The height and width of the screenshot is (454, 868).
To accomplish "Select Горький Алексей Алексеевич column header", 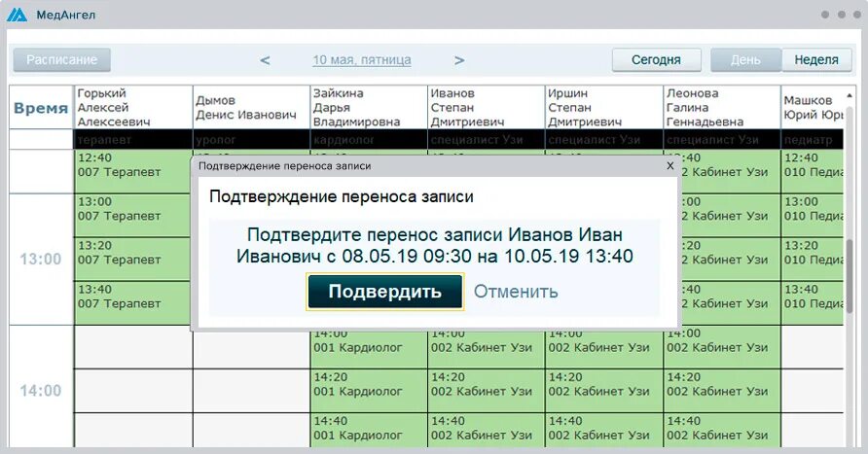I will (x=133, y=107).
